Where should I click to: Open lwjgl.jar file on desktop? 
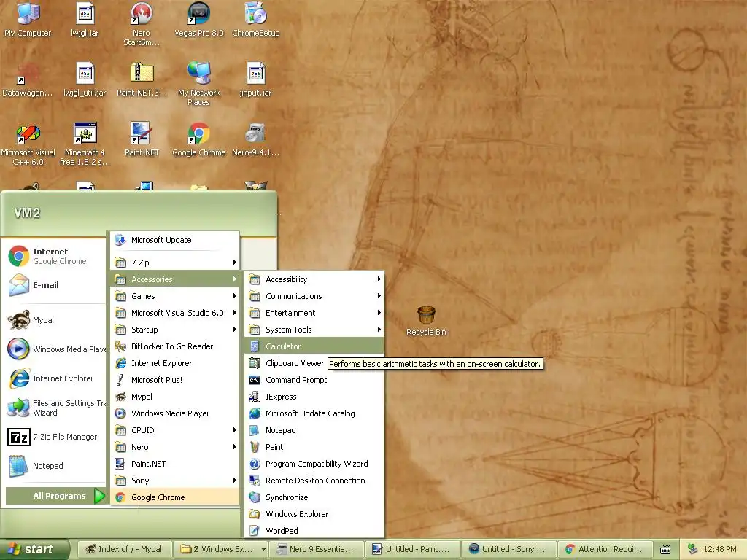click(x=85, y=20)
